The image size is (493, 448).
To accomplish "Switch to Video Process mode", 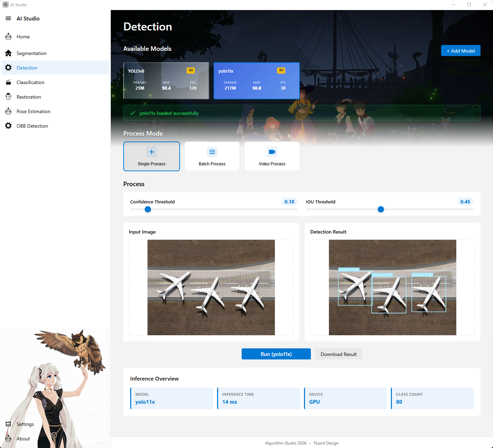I will point(272,156).
